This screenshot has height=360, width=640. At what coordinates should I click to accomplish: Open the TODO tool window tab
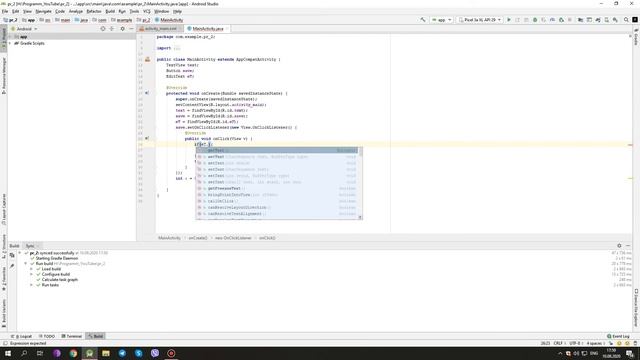[47, 336]
